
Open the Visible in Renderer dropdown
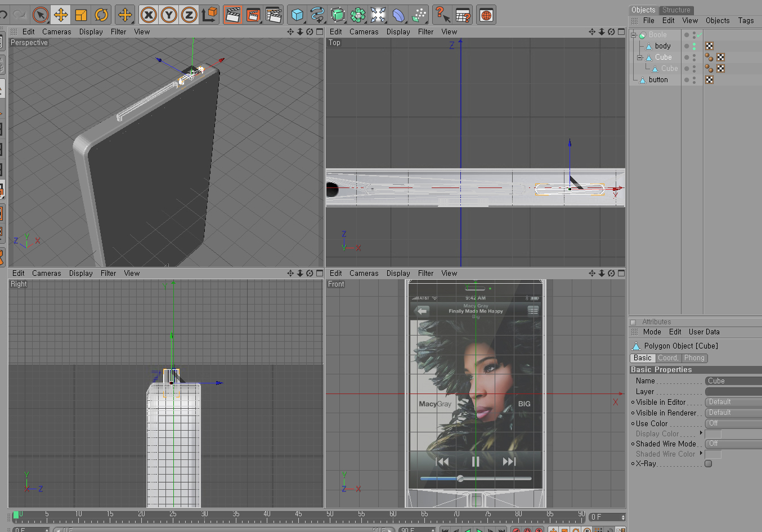pos(733,413)
